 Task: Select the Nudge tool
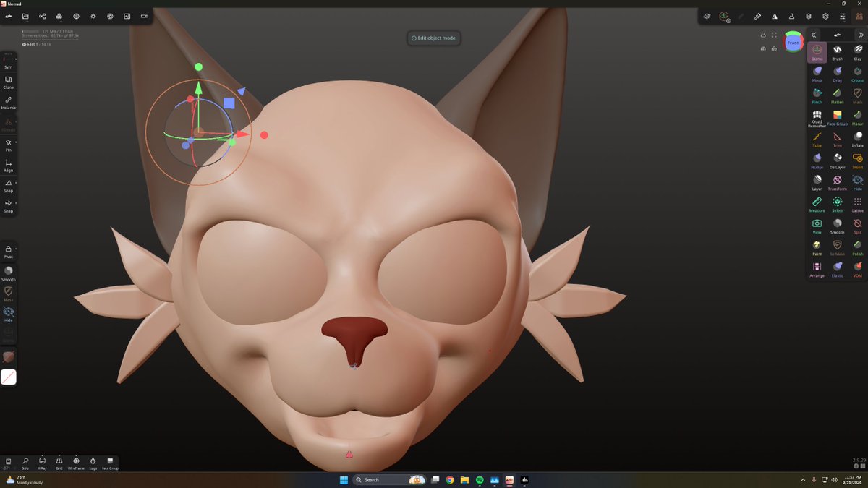point(817,160)
